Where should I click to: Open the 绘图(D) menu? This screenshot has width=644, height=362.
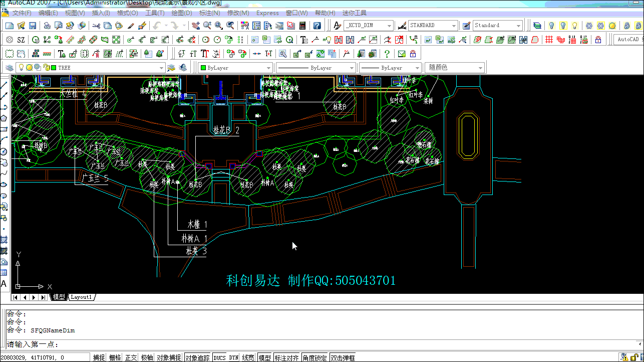point(182,13)
